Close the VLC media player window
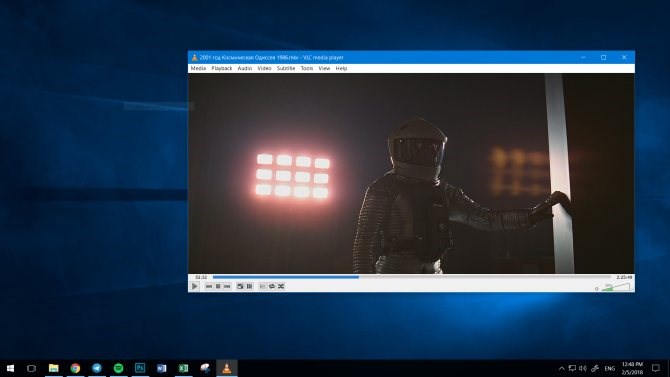This screenshot has width=670, height=377. (x=624, y=57)
